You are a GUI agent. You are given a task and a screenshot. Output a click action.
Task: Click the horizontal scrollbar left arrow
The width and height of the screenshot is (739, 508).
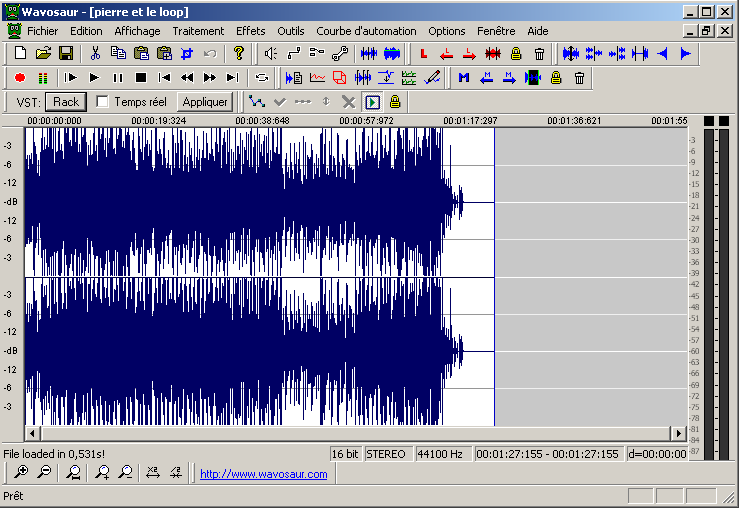[x=31, y=433]
